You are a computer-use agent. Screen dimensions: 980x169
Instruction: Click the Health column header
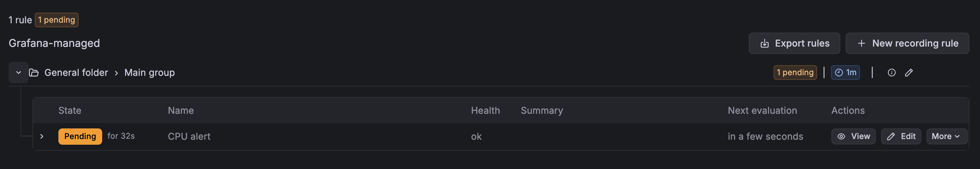coord(485,110)
